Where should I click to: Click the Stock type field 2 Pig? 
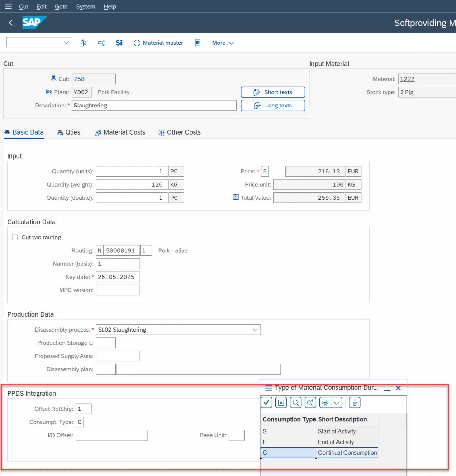(427, 92)
